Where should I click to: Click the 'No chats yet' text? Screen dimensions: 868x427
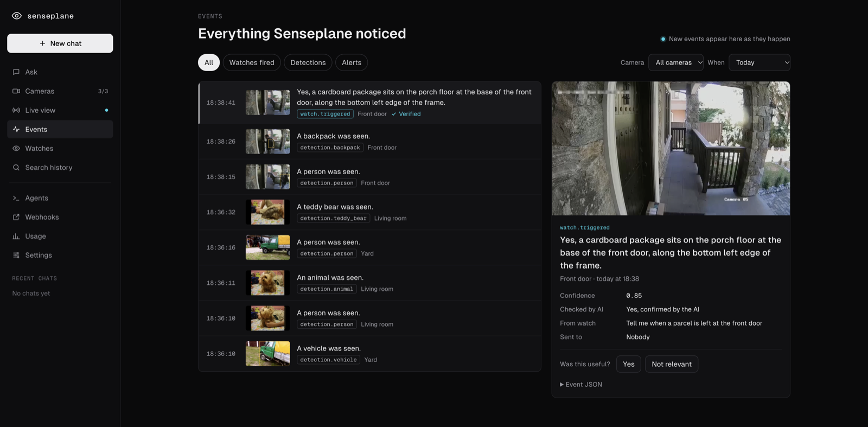click(x=31, y=294)
